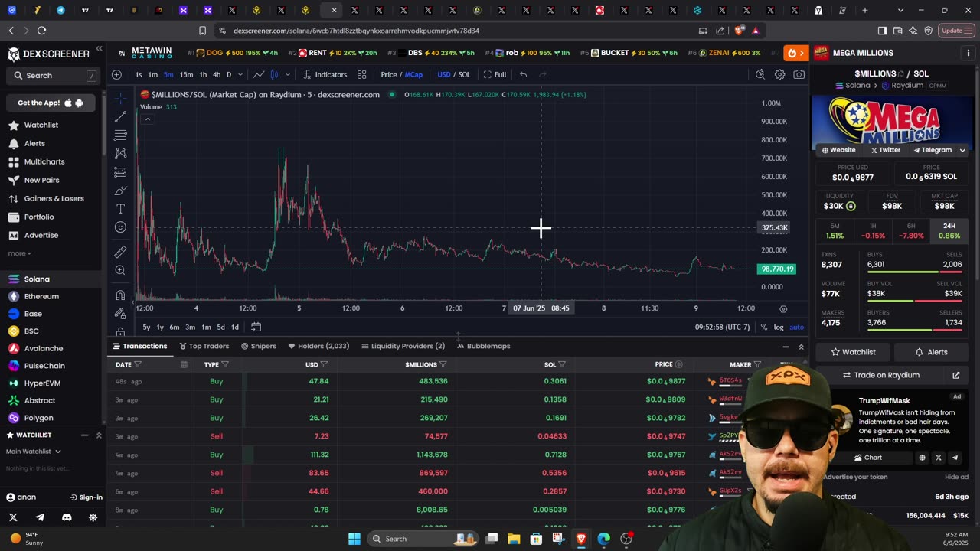The width and height of the screenshot is (980, 551).
Task: Switch chart quote to SOL
Action: 464,74
